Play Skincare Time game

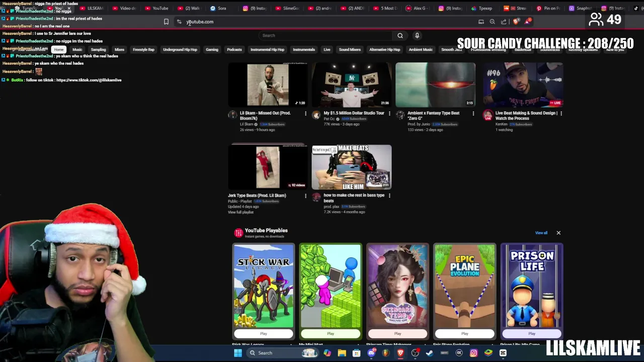point(397,333)
